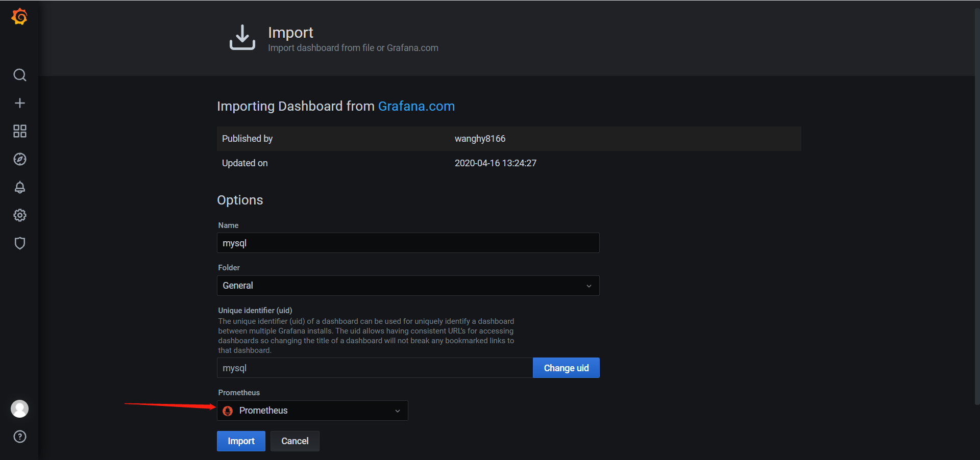980x460 pixels.
Task: Click the Prometheus field label above dropdown
Action: 239,392
